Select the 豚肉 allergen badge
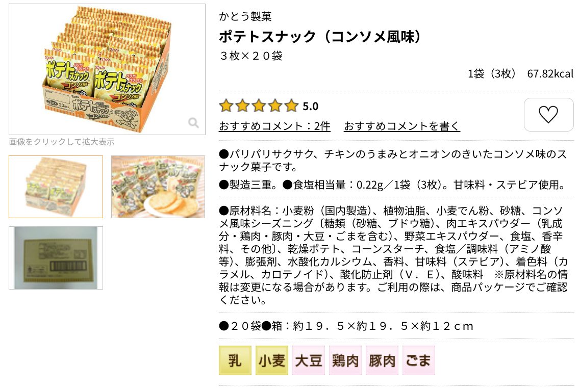The width and height of the screenshot is (579, 392). [x=382, y=360]
